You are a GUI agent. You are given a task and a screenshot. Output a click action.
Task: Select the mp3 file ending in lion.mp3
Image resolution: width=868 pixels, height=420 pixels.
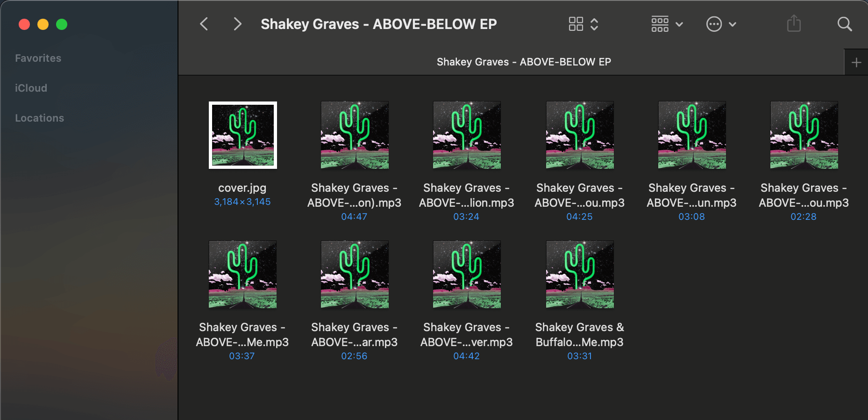(467, 135)
